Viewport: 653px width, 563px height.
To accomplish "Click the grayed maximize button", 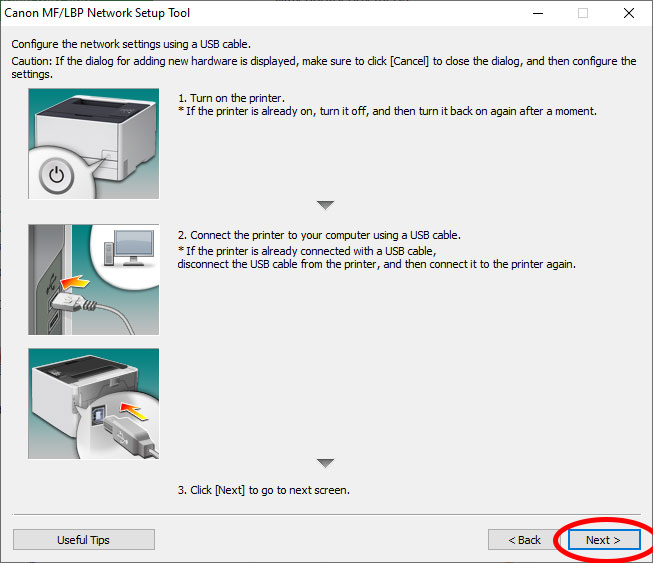I will pos(583,13).
